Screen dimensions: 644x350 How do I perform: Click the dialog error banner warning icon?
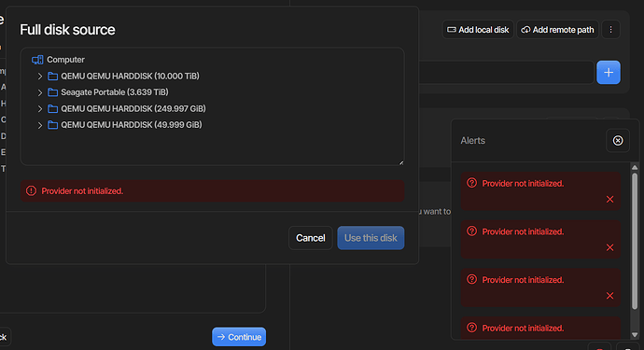click(31, 190)
